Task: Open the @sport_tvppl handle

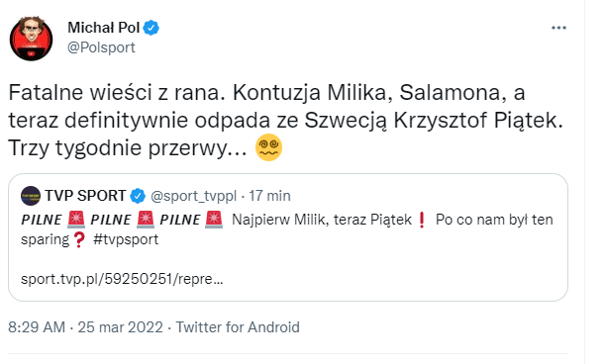Action: click(193, 196)
